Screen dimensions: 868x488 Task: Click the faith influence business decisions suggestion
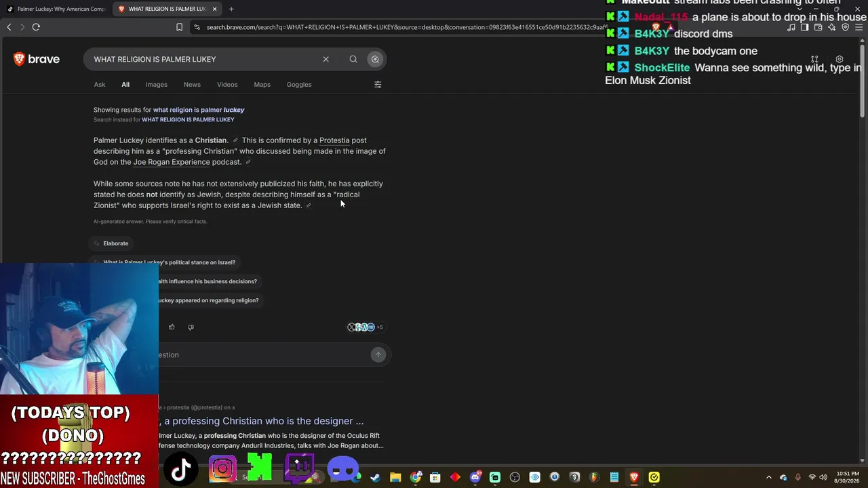[208, 281]
